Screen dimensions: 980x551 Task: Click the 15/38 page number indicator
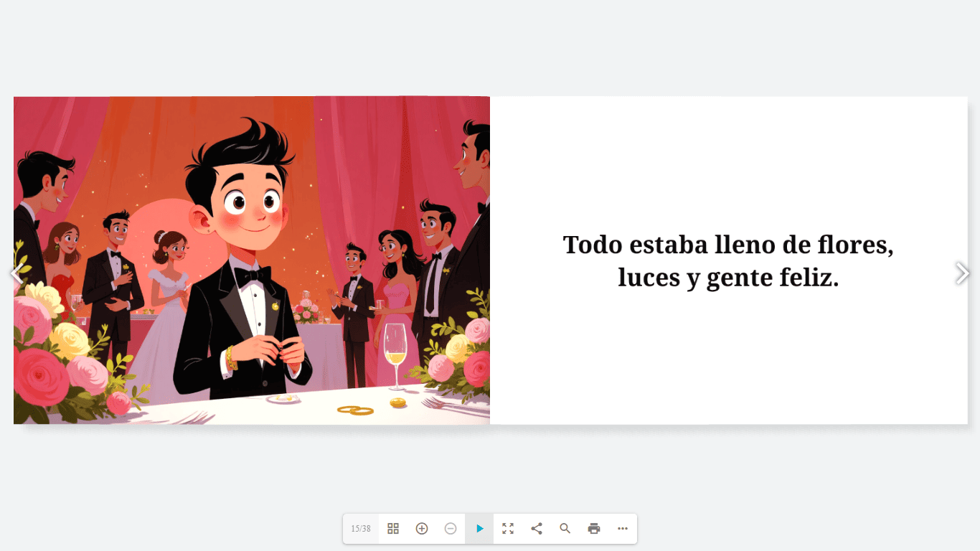pos(361,529)
